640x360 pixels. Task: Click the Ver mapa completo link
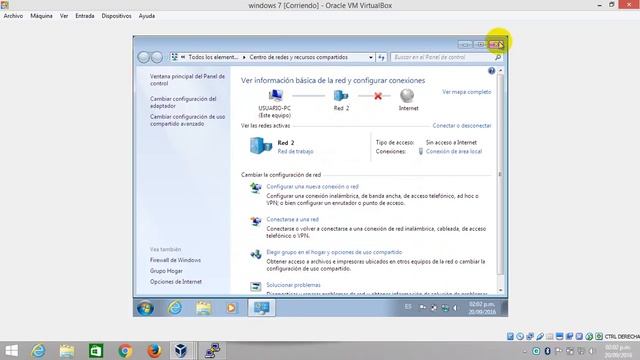[467, 92]
